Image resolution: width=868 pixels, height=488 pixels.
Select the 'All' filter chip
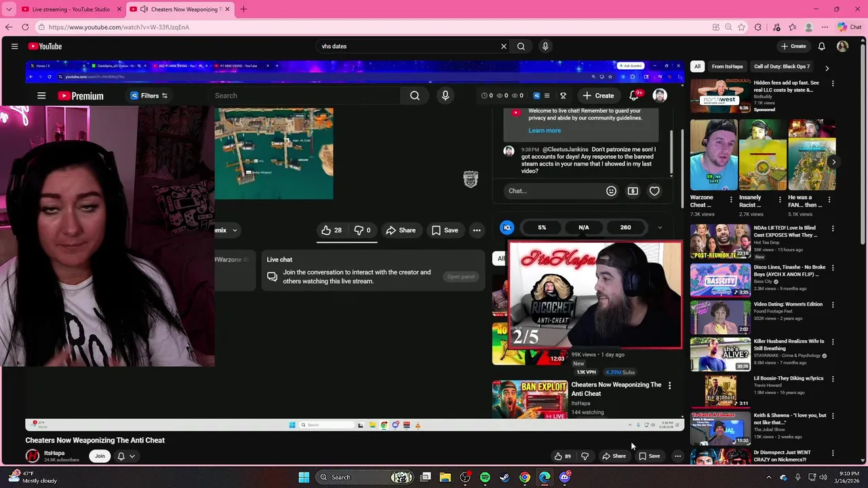tap(697, 66)
